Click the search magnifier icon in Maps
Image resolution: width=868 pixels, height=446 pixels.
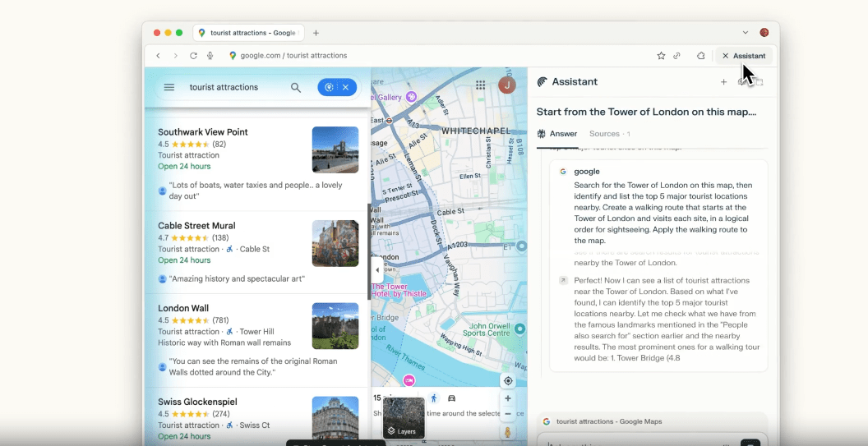click(296, 87)
